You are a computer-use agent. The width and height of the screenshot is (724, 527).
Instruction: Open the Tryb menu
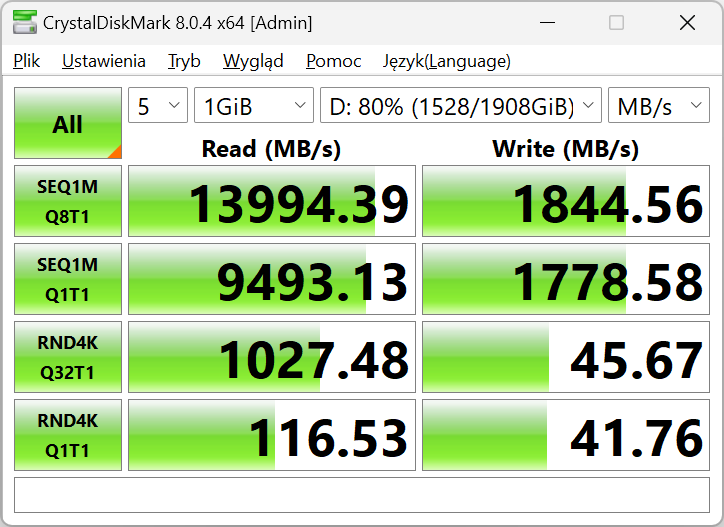click(x=184, y=61)
